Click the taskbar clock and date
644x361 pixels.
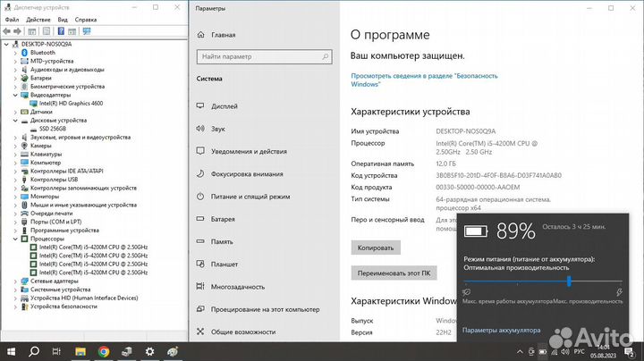(604, 352)
